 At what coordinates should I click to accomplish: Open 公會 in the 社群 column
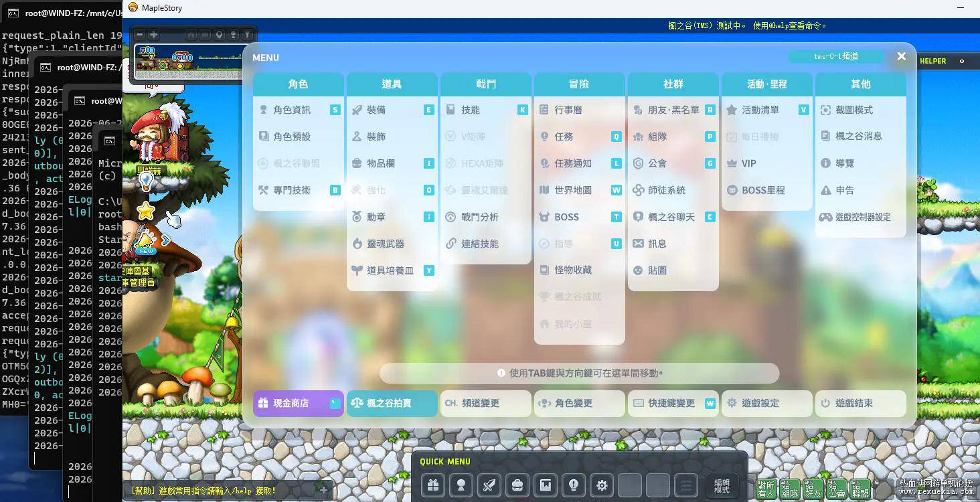[673, 163]
